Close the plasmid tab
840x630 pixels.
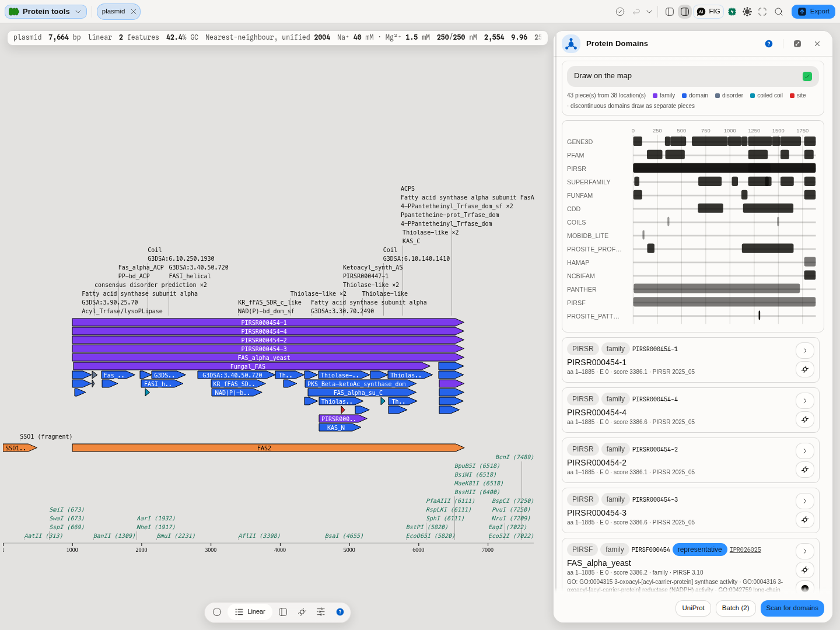134,12
